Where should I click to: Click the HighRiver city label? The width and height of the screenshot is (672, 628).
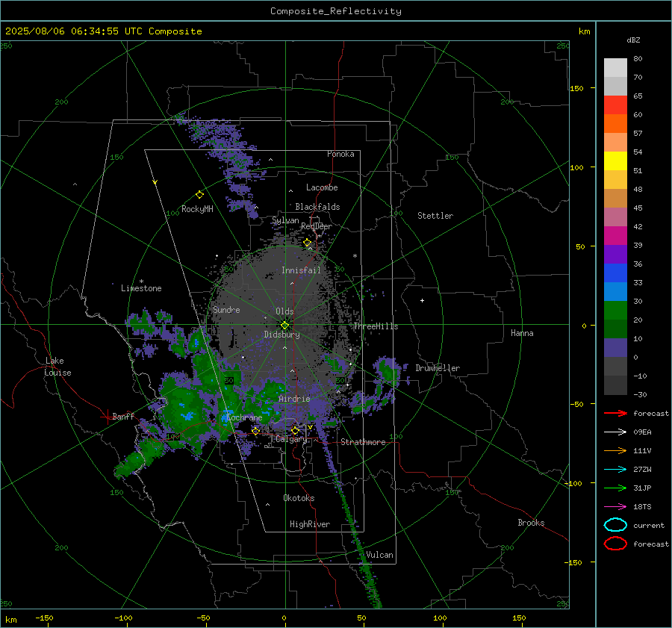(310, 524)
